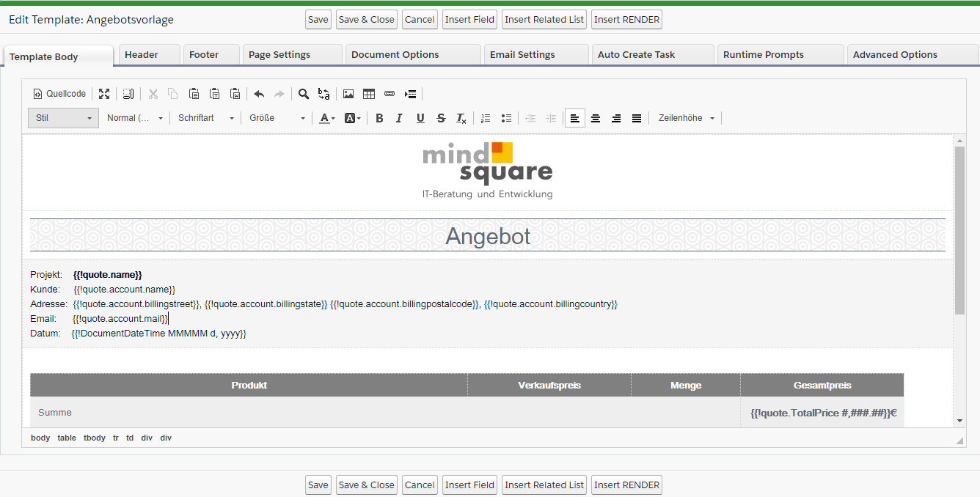Select the td element in path bar
Screen dimensions: 980x497
pos(130,438)
